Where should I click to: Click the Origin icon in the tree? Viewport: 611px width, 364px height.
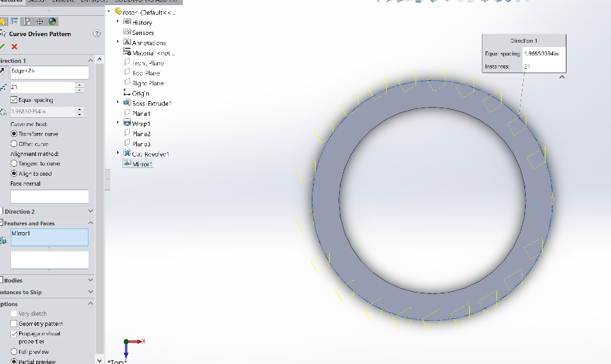(x=127, y=93)
